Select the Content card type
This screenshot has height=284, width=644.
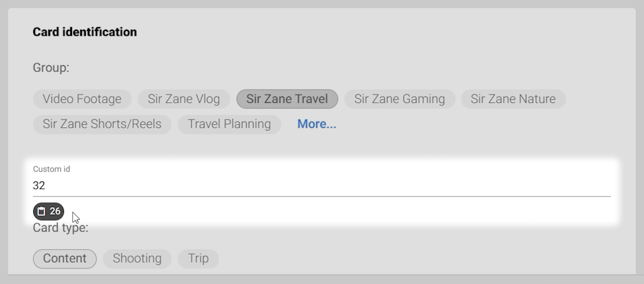pyautogui.click(x=65, y=258)
